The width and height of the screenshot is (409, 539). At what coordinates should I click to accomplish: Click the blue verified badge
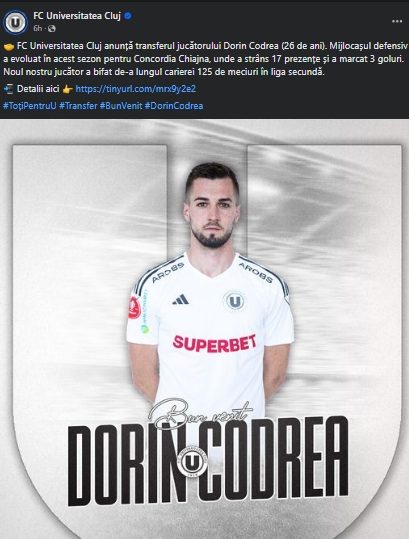click(128, 16)
